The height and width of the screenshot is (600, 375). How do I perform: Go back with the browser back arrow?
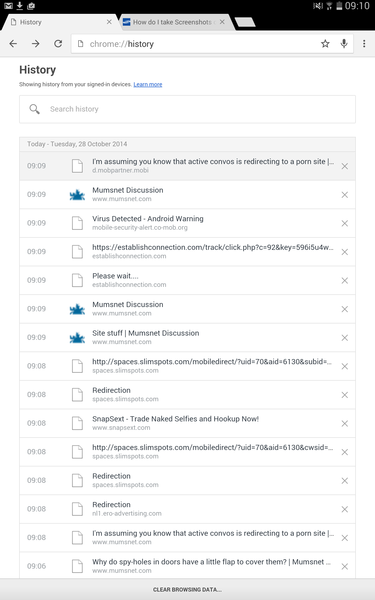(x=13, y=44)
